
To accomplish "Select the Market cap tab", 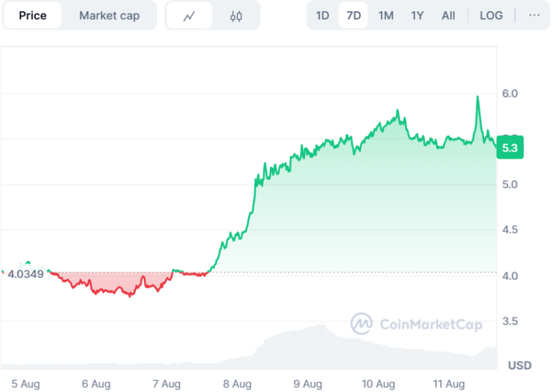I will 109,15.
